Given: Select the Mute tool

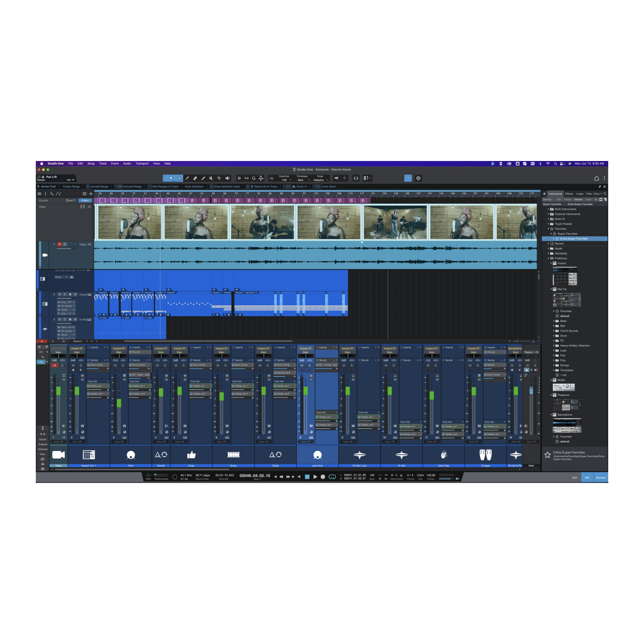Looking at the screenshot, I should point(211,178).
